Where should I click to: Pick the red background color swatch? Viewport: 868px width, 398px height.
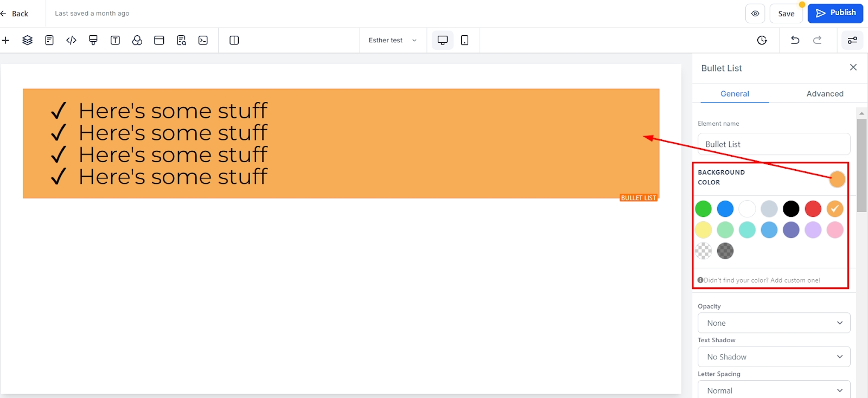pos(813,209)
